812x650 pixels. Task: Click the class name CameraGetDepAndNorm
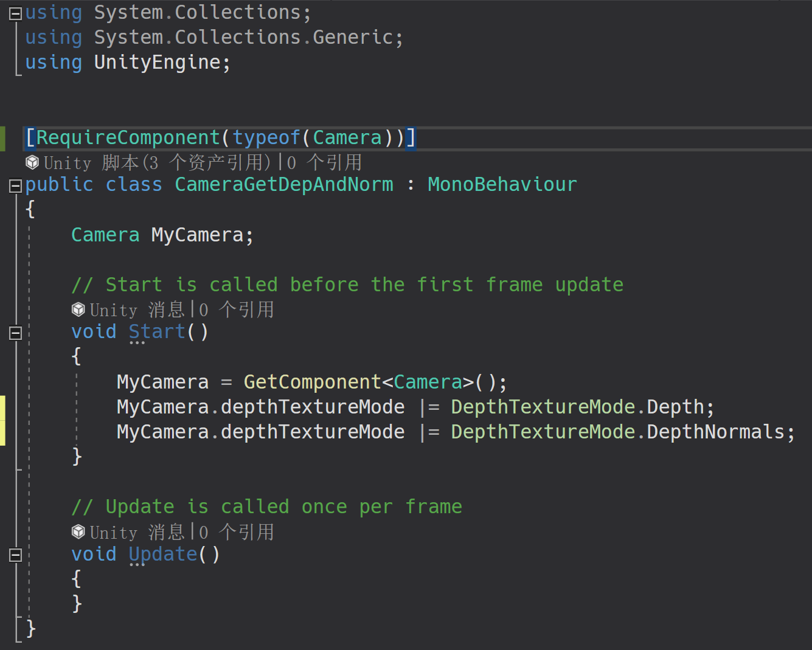coord(284,184)
